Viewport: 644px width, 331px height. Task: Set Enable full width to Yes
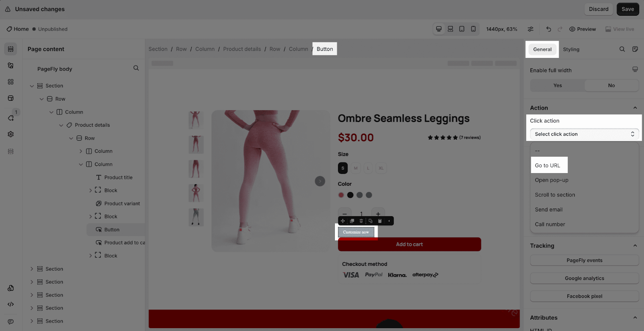(557, 85)
